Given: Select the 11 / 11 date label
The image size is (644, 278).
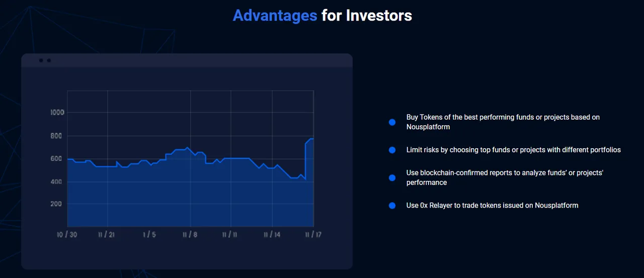Looking at the screenshot, I should pyautogui.click(x=230, y=235).
